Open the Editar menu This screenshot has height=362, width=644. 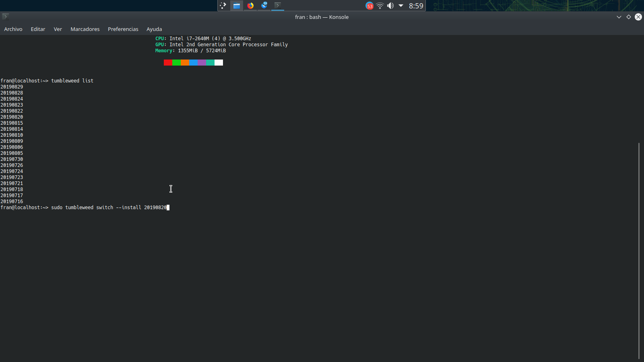38,29
